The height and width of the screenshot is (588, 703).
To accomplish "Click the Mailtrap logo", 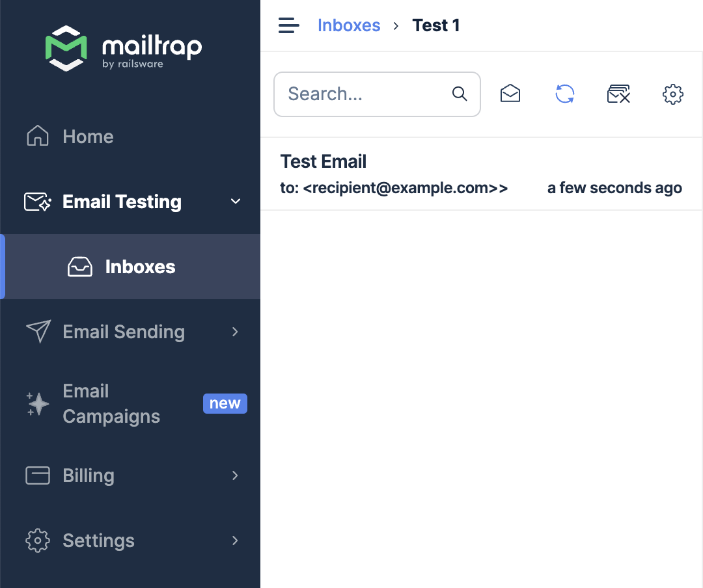I will 124,47.
